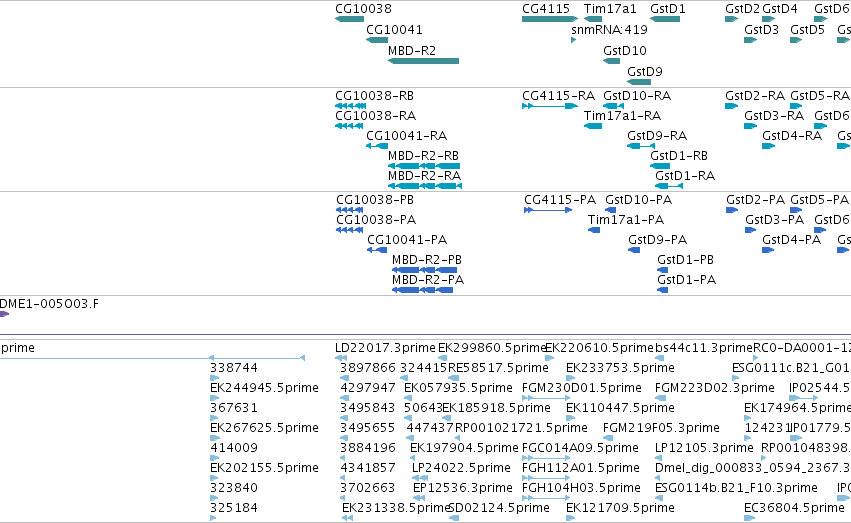Click EST FGM223D02.3prime label
This screenshot has width=851, height=523.
point(715,388)
